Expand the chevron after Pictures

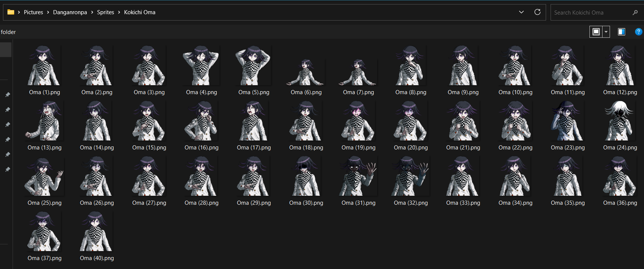click(48, 12)
